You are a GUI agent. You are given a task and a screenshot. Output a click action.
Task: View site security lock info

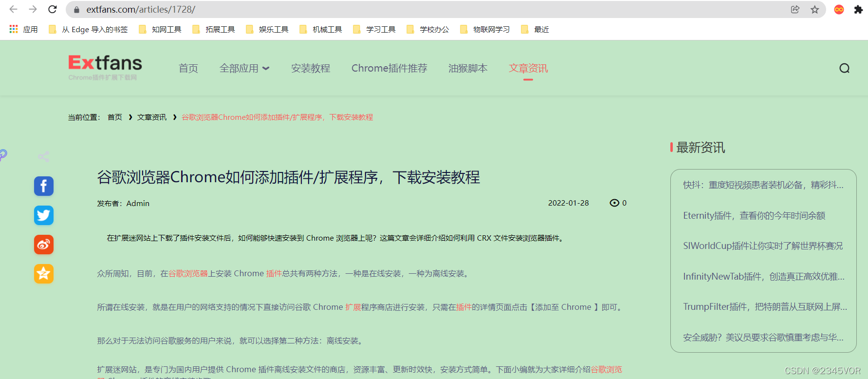[76, 10]
